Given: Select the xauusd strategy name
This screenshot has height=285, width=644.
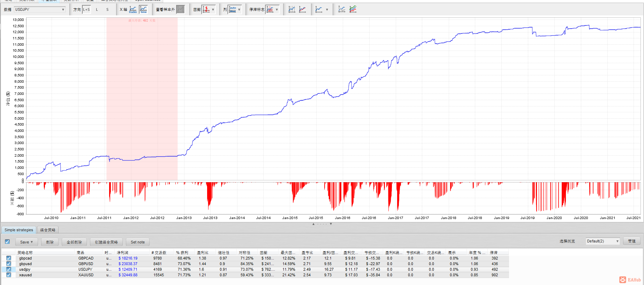Looking at the screenshot, I should (25, 275).
